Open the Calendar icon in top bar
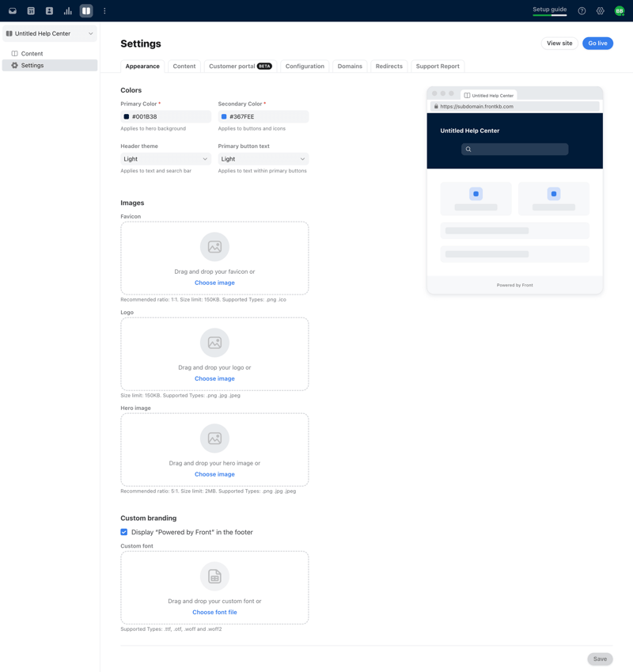The image size is (633, 672). 30,10
